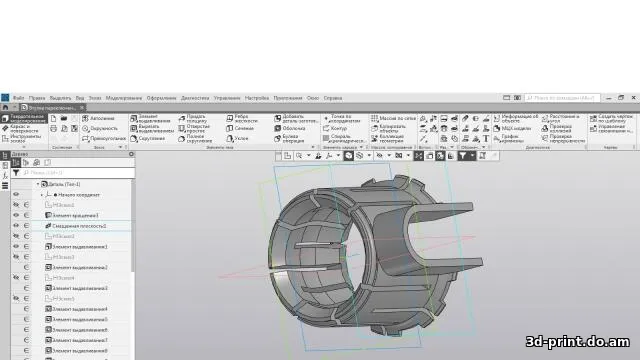
Task: Expand the Эскиз group dropdown arrow
Action: click(120, 147)
